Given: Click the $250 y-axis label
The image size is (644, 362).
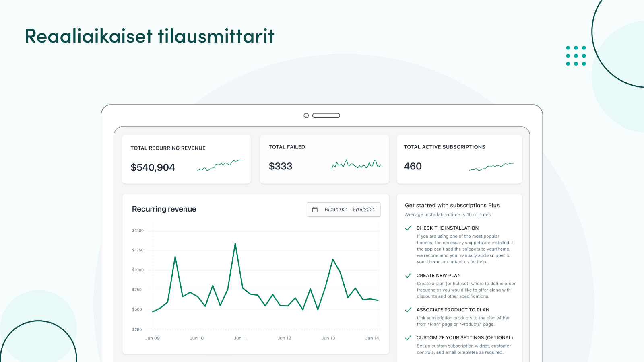Looking at the screenshot, I should click(137, 329).
